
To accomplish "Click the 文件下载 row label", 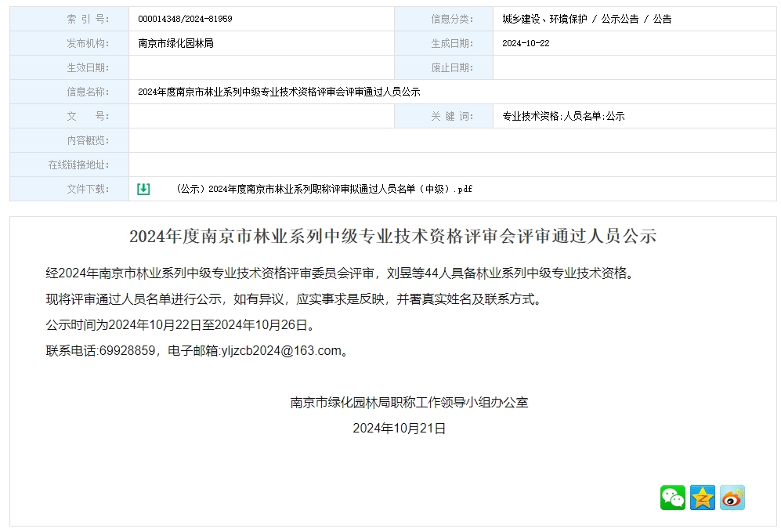I will click(x=88, y=189).
